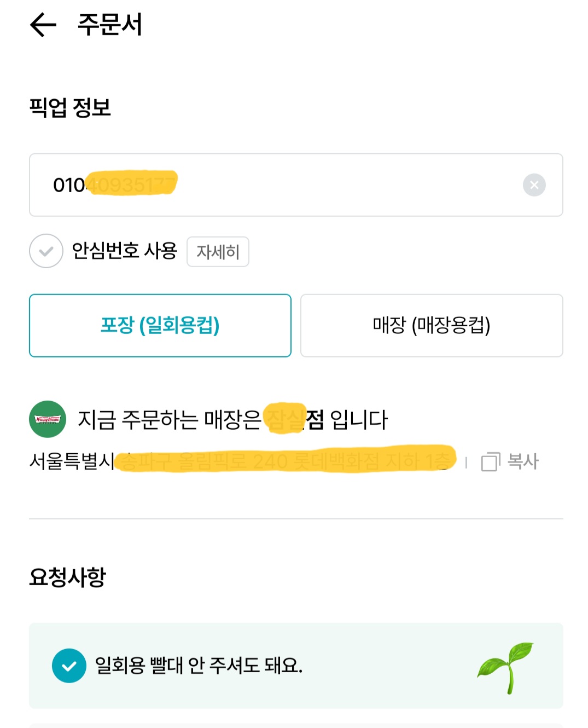This screenshot has height=728, width=588.
Task: Open 자세히 details for safe number
Action: tap(218, 252)
